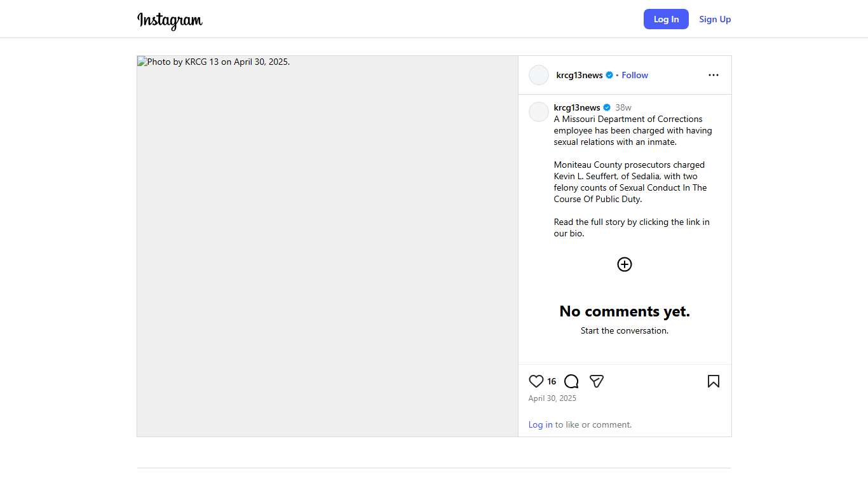Follow the krcg13news account
Viewport: 868px width, 488px height.
634,75
